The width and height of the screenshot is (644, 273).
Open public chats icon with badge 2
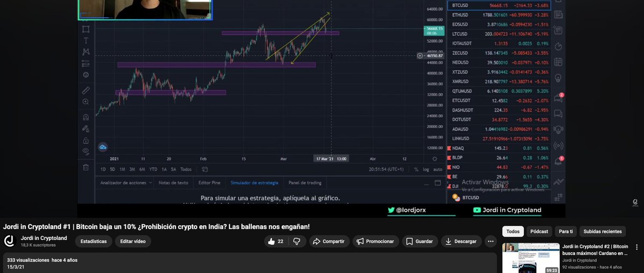coord(558,98)
